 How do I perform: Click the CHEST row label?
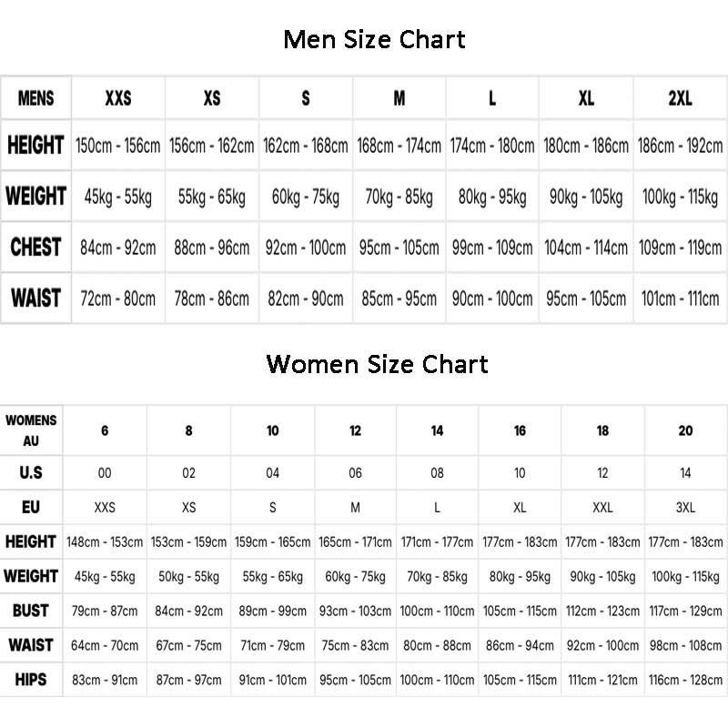tap(36, 248)
